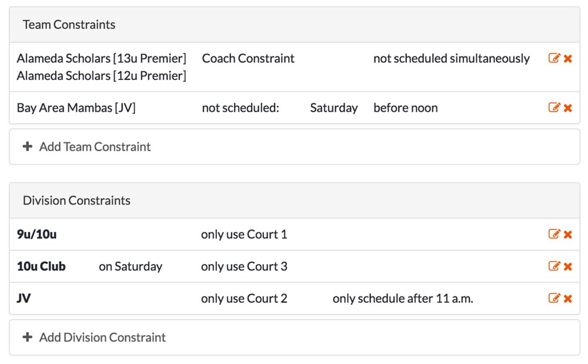Edit the 9u/10u division constraint
Screen dimensions: 588x364
553,234
